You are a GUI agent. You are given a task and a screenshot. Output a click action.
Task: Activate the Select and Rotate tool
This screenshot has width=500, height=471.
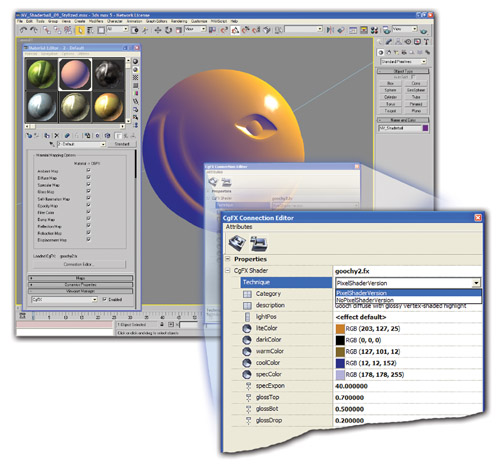pyautogui.click(x=168, y=30)
